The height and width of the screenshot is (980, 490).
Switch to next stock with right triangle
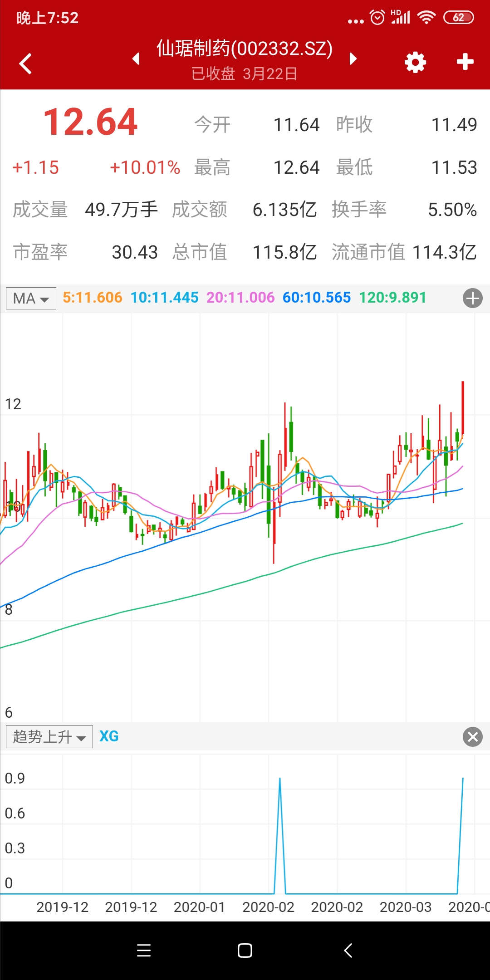[x=353, y=59]
